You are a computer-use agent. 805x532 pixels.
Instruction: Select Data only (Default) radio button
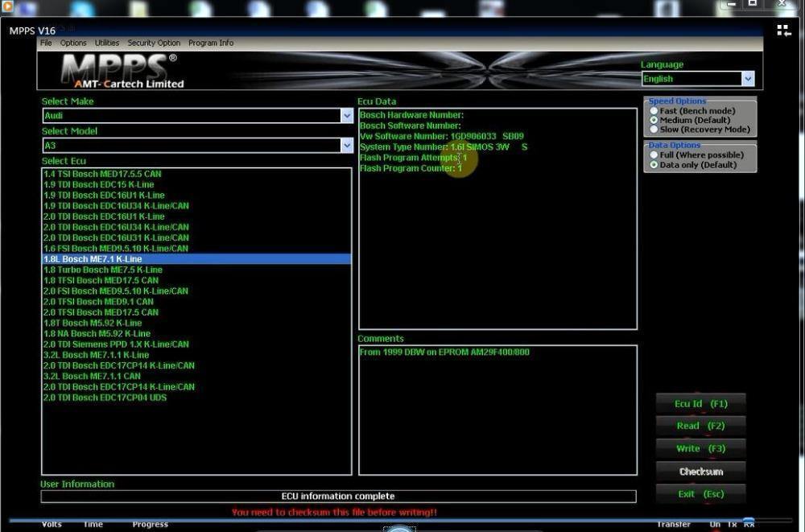click(x=654, y=165)
